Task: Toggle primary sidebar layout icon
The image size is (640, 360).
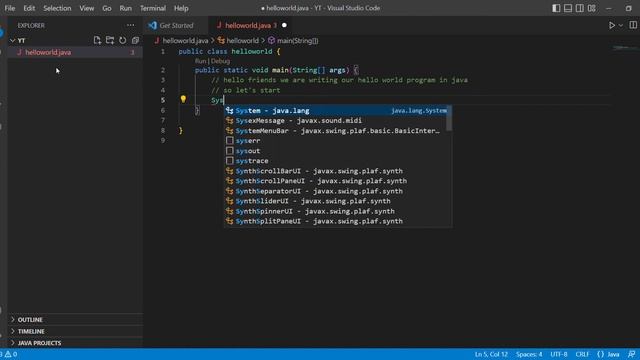Action: pos(556,8)
